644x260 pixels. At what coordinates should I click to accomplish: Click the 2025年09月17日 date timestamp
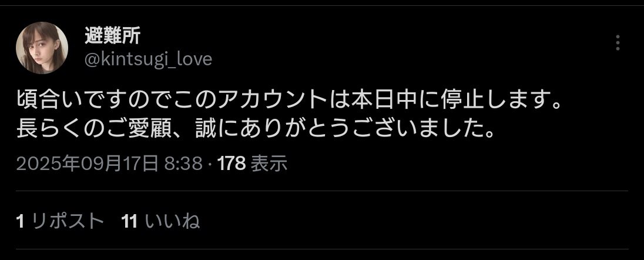click(88, 164)
